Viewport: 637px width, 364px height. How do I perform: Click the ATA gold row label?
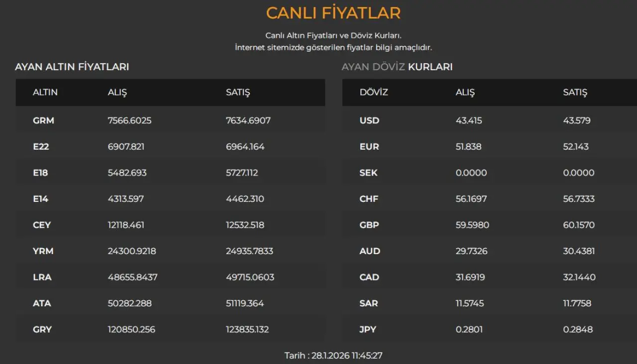[x=42, y=303]
